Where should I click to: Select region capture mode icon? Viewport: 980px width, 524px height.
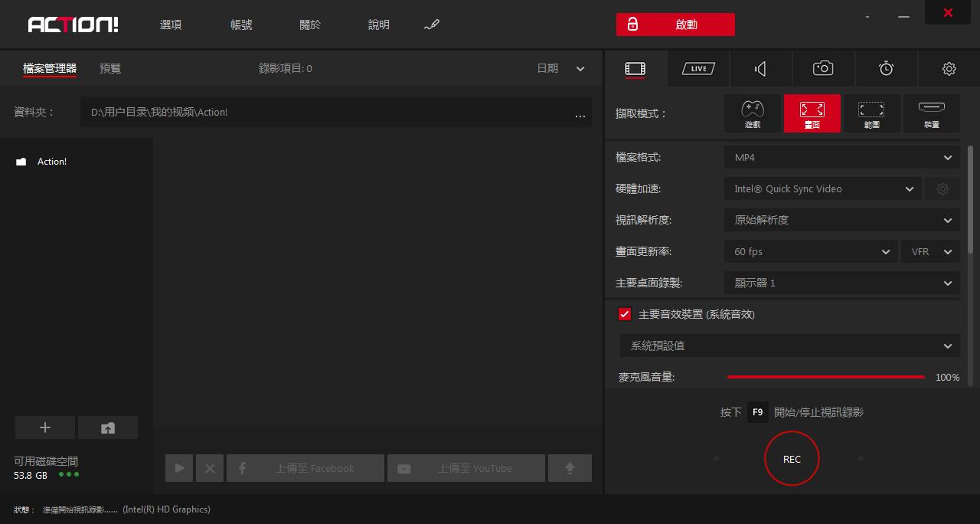tap(871, 113)
